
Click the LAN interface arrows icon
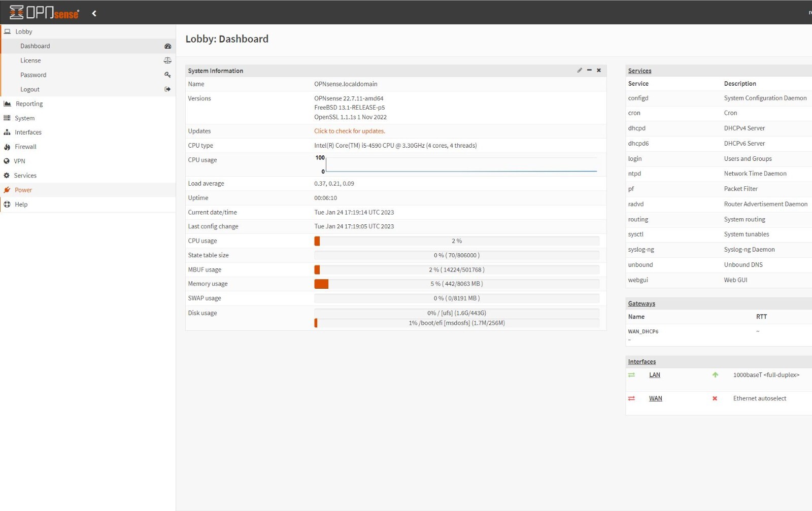point(631,375)
